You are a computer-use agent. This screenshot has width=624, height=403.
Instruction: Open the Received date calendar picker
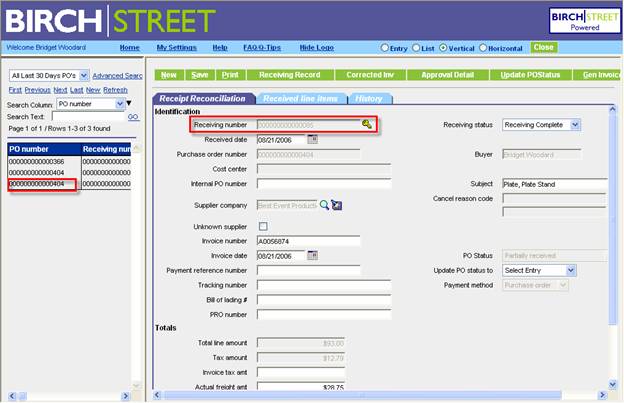click(x=312, y=139)
